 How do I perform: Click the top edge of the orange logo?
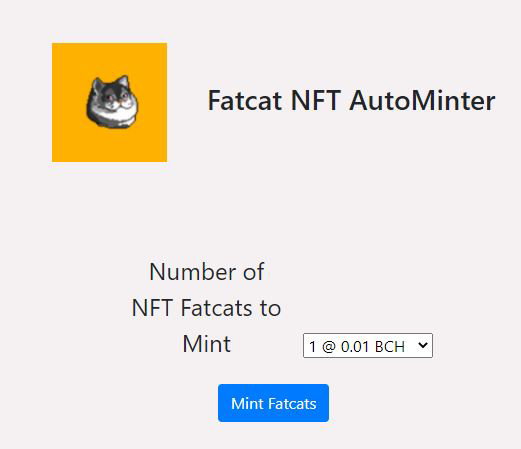point(109,44)
